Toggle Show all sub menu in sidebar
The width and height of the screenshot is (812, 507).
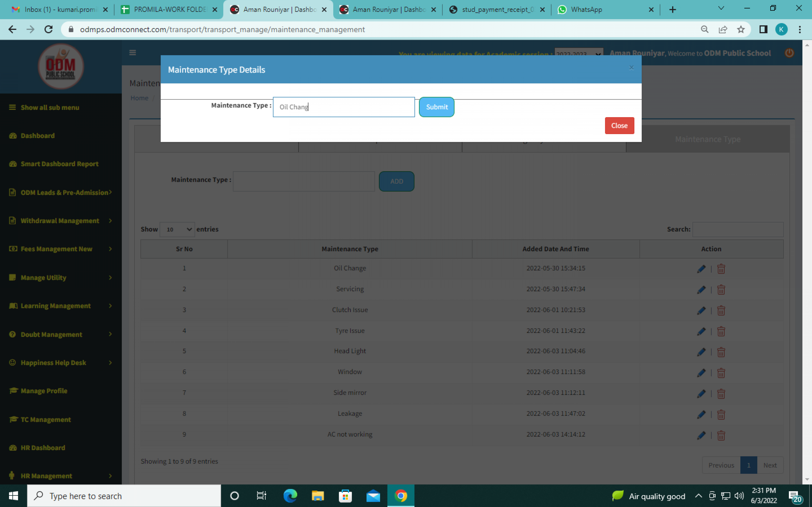tap(50, 107)
